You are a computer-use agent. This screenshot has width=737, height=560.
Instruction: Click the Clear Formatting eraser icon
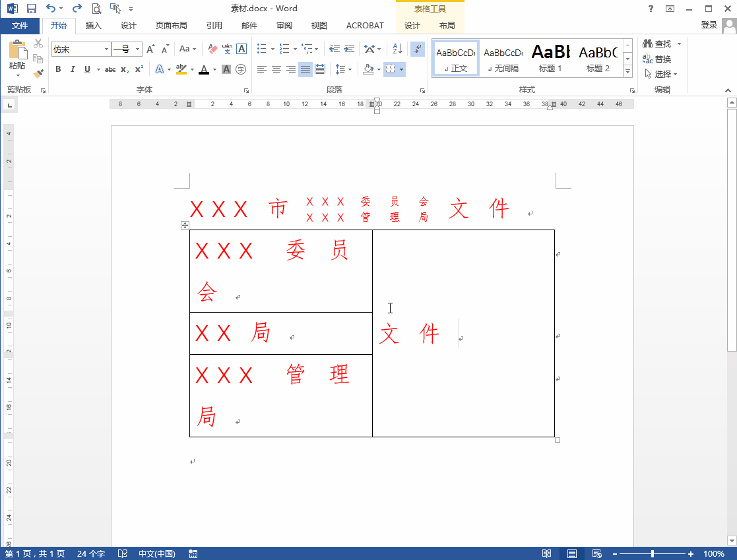(x=212, y=49)
